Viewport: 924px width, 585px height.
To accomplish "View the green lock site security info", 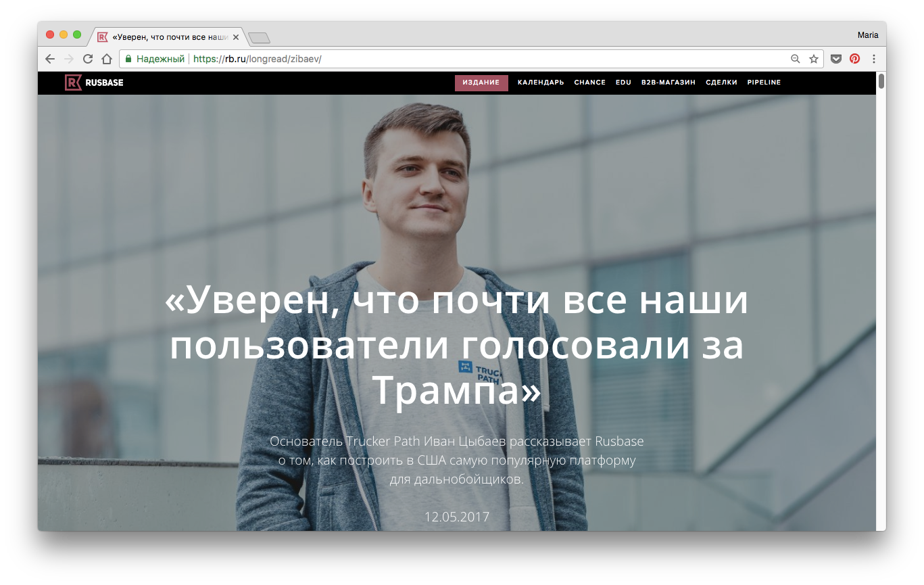I will point(129,59).
